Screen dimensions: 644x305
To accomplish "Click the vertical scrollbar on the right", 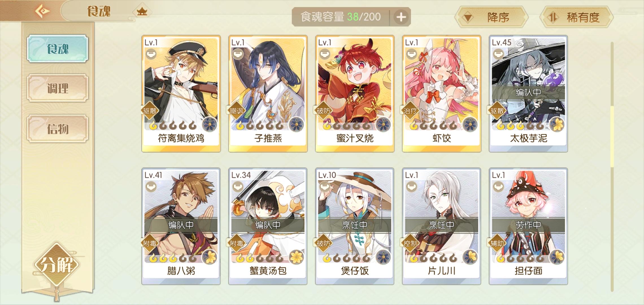I will (x=612, y=167).
